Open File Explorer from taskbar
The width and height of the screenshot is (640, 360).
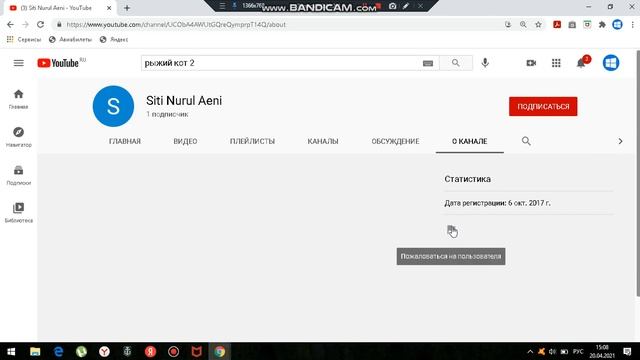coord(35,351)
